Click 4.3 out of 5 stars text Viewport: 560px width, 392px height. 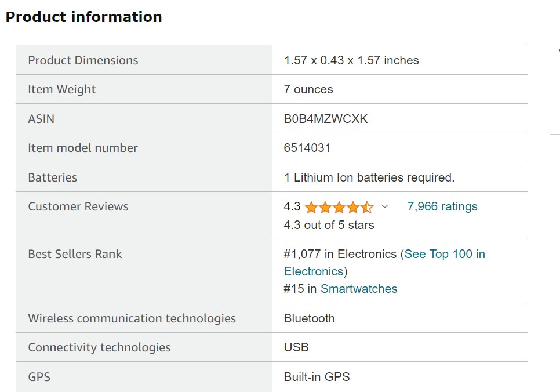click(329, 225)
